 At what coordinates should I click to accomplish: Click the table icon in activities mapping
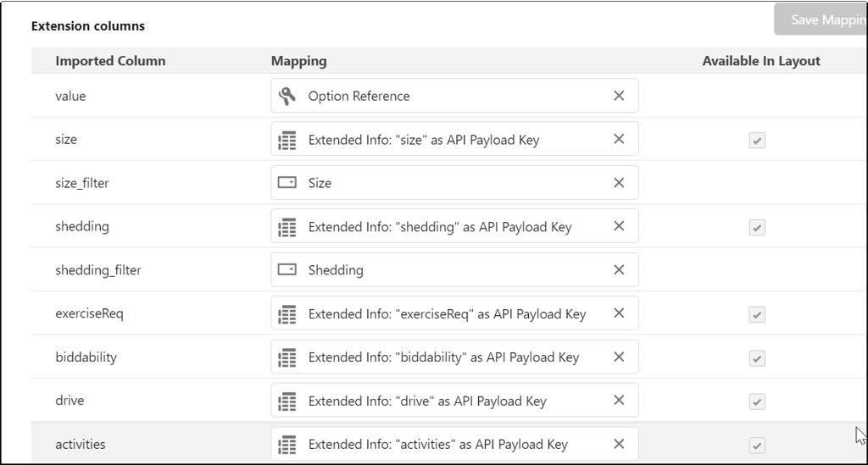click(x=287, y=444)
